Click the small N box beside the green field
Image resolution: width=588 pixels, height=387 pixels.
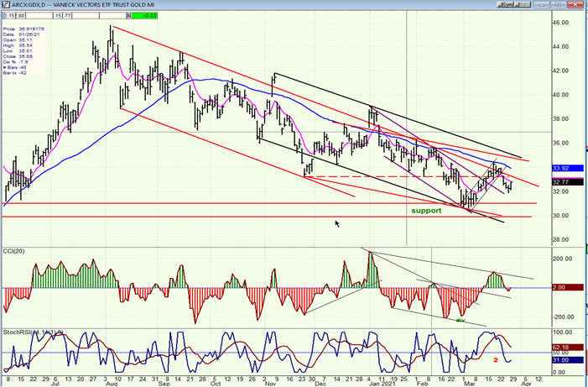tap(129, 16)
